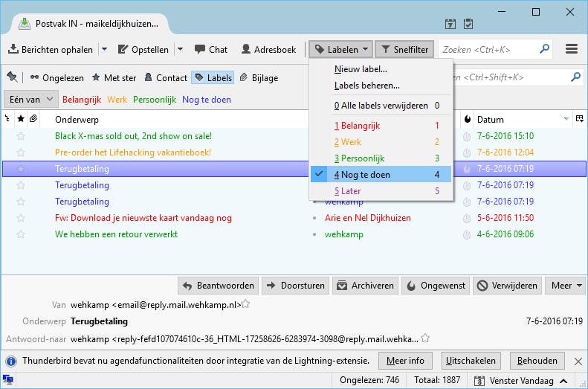Mark the 5-6-2016 11:50 message as junk
The image size is (588, 389).
[x=467, y=219]
